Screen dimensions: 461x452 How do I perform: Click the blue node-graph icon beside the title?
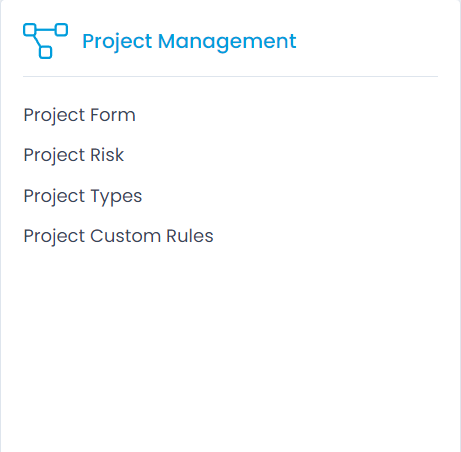click(x=45, y=41)
